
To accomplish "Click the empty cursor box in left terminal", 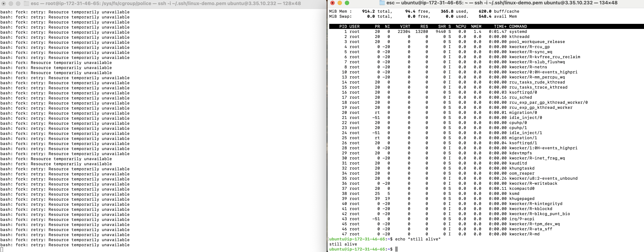I will tap(2, 250).
